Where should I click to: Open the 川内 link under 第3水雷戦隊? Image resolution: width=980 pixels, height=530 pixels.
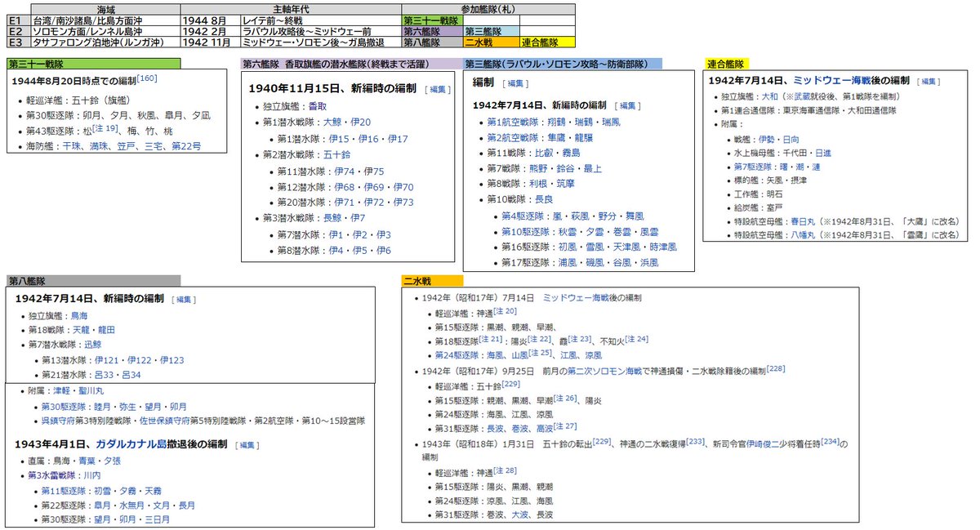click(95, 475)
